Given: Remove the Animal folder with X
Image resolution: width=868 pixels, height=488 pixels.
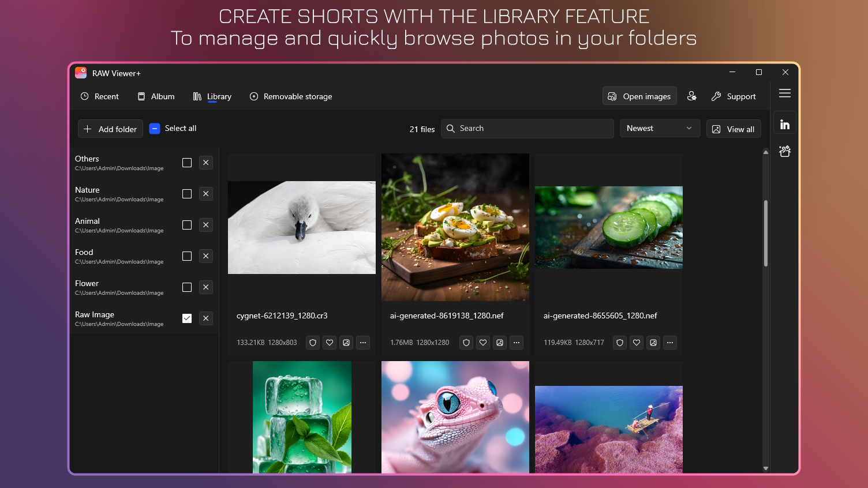Looking at the screenshot, I should click(206, 225).
